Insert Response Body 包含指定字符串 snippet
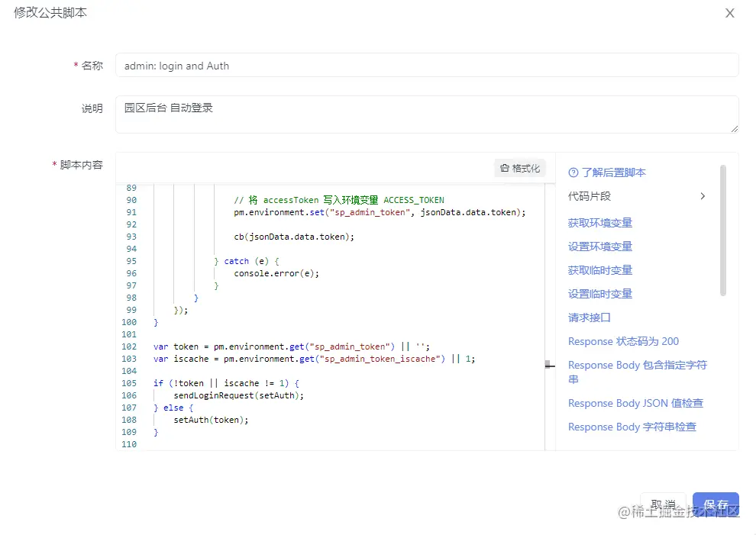Screen dimensions: 756x535 point(638,372)
